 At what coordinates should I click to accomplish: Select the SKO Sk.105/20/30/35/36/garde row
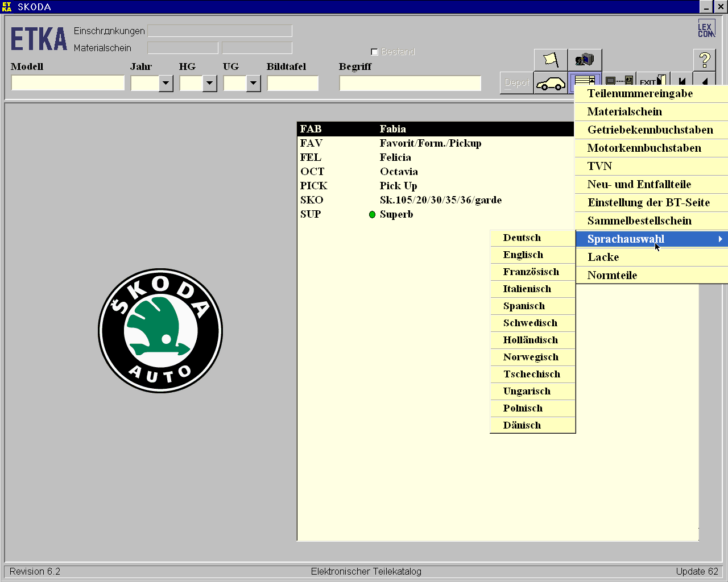click(x=435, y=200)
